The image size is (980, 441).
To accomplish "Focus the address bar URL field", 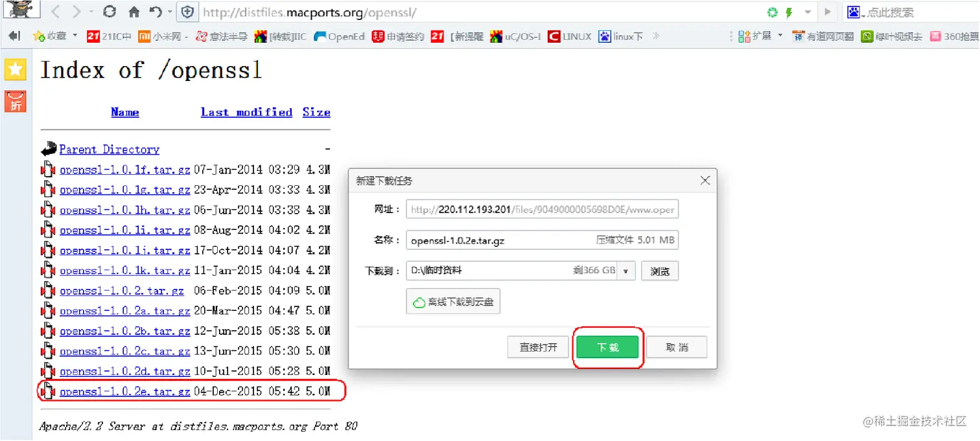I will pos(480,12).
